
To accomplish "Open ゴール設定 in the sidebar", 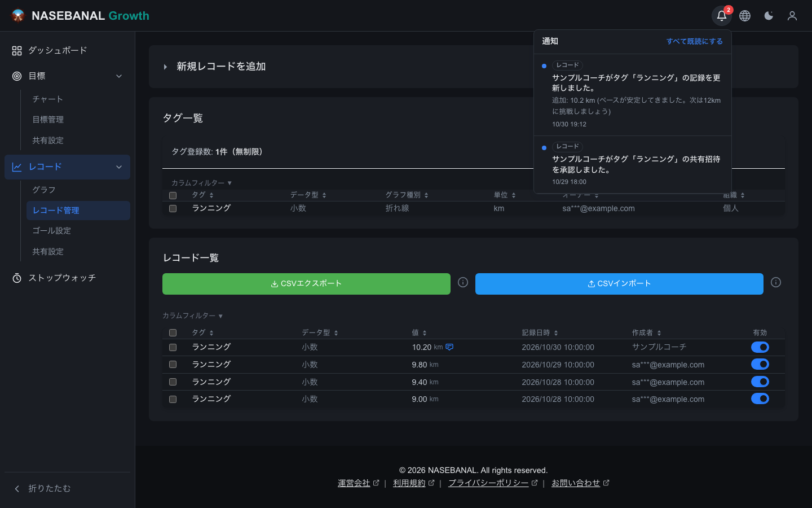I will 78,231.
